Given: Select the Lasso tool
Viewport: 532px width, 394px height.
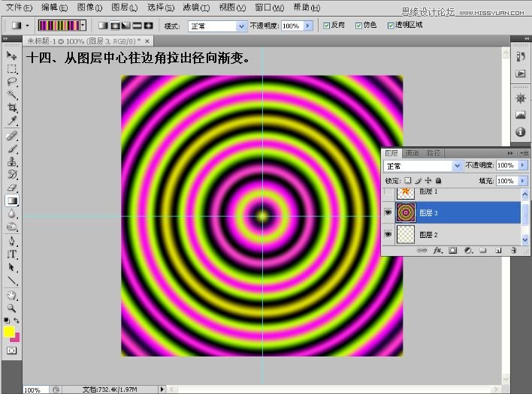Looking at the screenshot, I should [x=11, y=82].
